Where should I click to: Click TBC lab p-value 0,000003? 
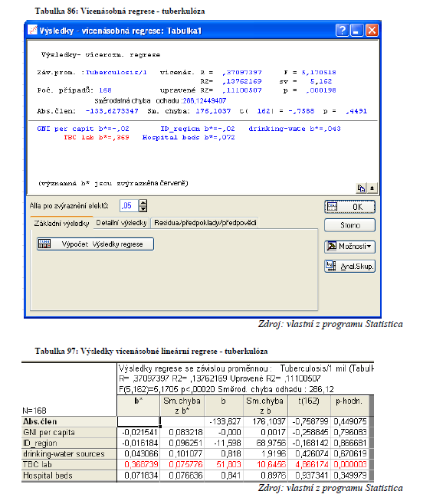click(x=349, y=464)
